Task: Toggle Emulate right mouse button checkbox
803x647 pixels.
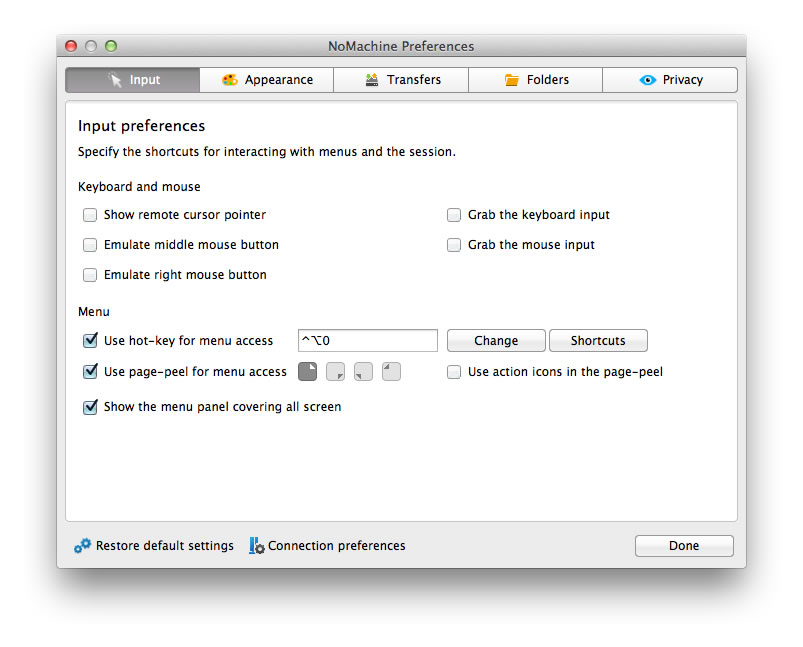Action: click(x=90, y=275)
